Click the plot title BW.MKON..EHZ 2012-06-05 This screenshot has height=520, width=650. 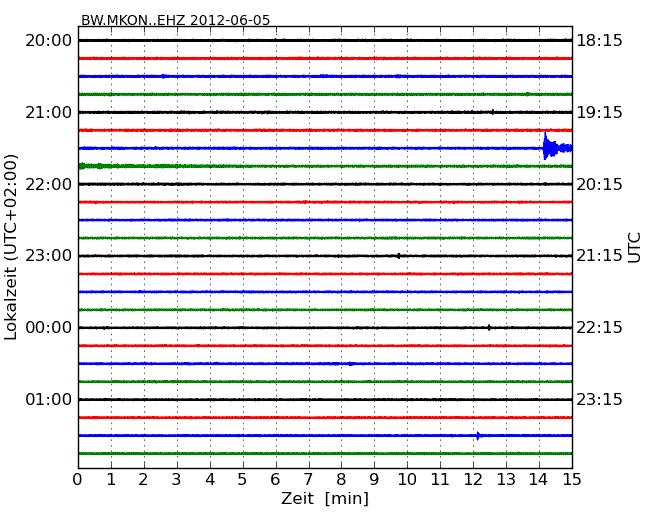click(x=175, y=20)
